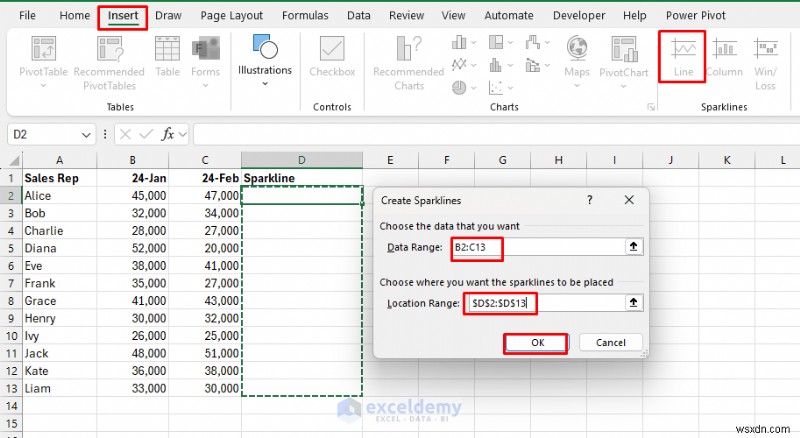
Task: Switch to the Developer tab
Action: [x=579, y=15]
